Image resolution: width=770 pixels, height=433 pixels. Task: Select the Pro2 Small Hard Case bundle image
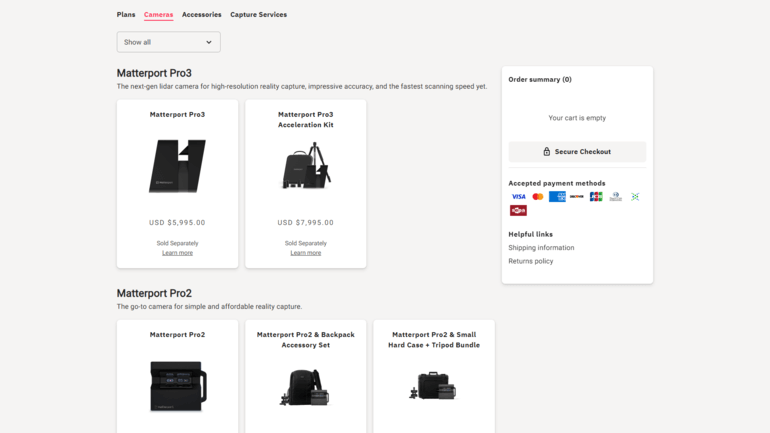click(433, 385)
